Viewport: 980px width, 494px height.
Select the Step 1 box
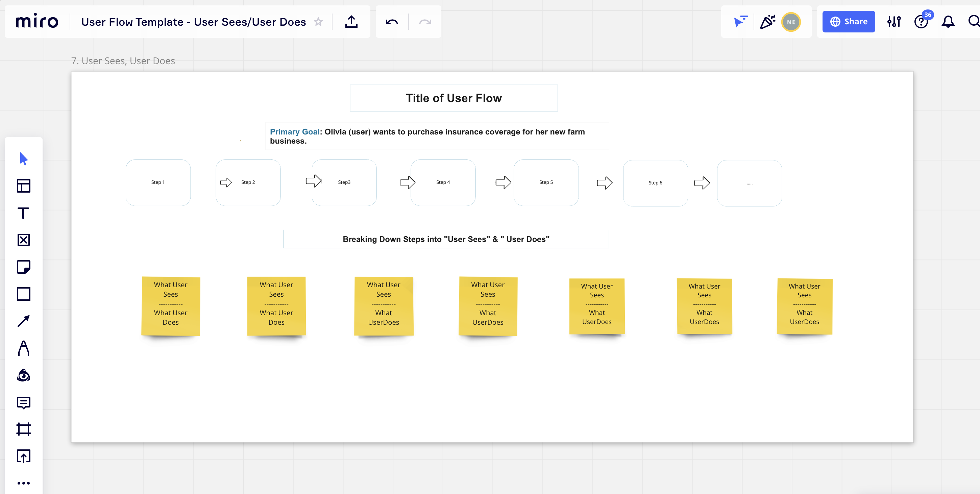click(x=158, y=182)
